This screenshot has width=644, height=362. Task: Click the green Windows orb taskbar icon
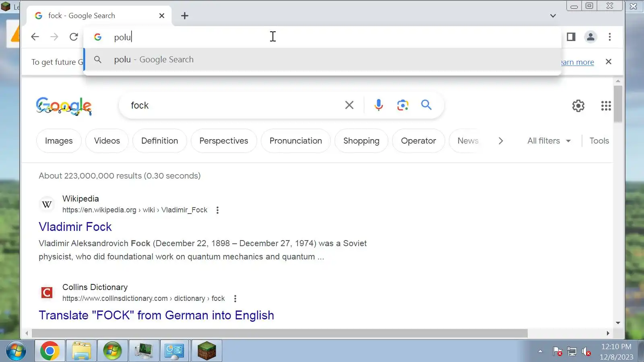coord(112,351)
